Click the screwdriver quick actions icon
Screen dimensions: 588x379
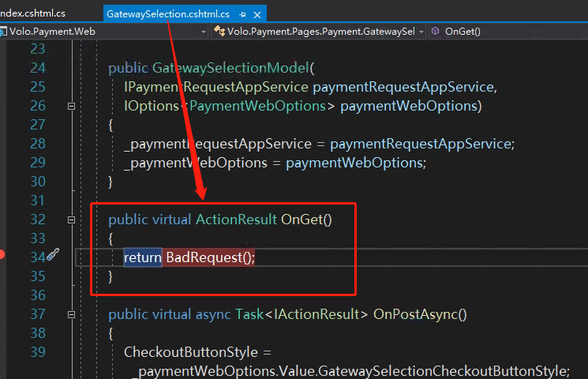(52, 254)
